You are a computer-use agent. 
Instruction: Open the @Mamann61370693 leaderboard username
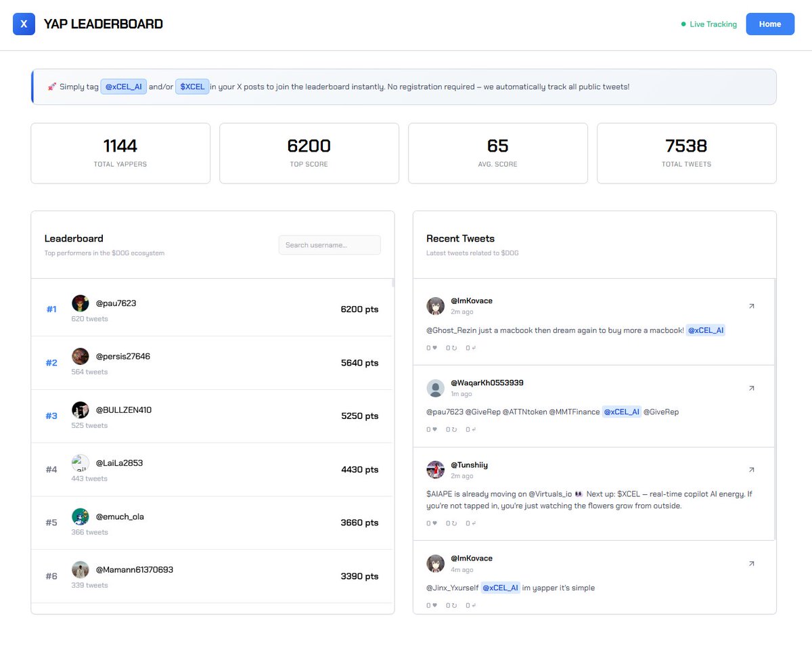pos(134,569)
